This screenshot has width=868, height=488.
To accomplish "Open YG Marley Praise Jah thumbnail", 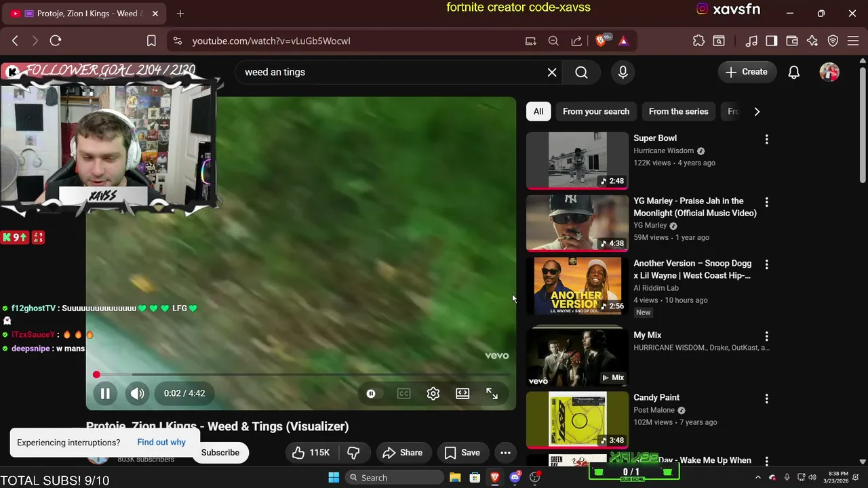I will 578,223.
